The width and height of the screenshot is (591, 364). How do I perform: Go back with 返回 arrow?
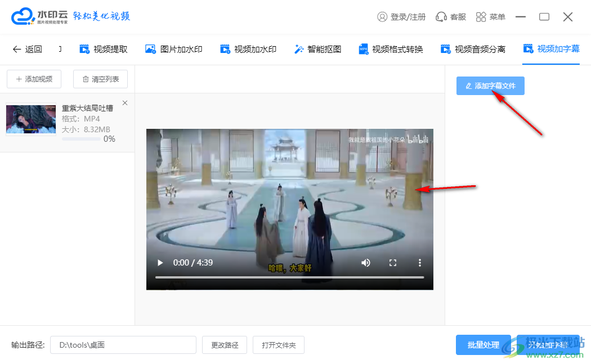coord(27,50)
